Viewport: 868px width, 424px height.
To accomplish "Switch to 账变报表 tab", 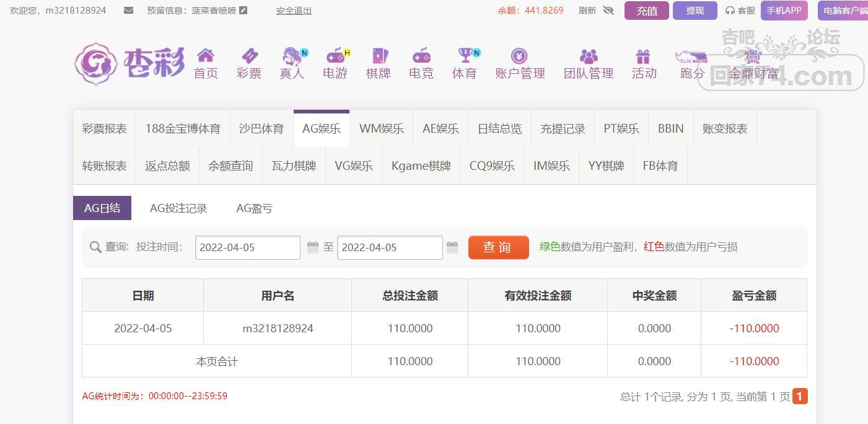I will [x=725, y=128].
